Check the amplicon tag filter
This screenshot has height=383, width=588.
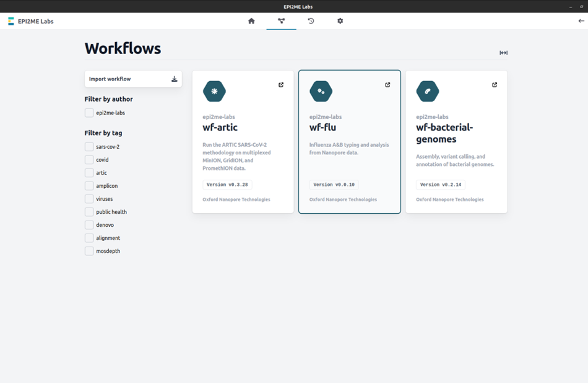(x=89, y=186)
